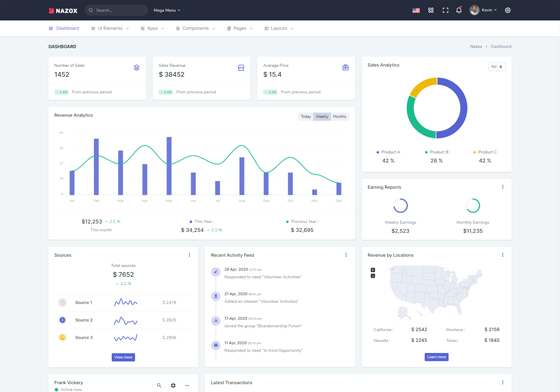Switch Revenue Analytics to Weekly

[x=322, y=116]
